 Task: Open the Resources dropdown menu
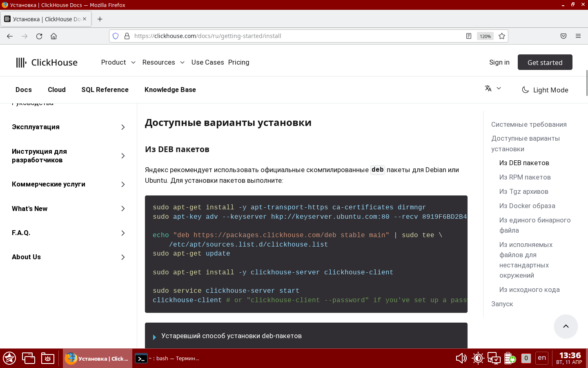163,62
